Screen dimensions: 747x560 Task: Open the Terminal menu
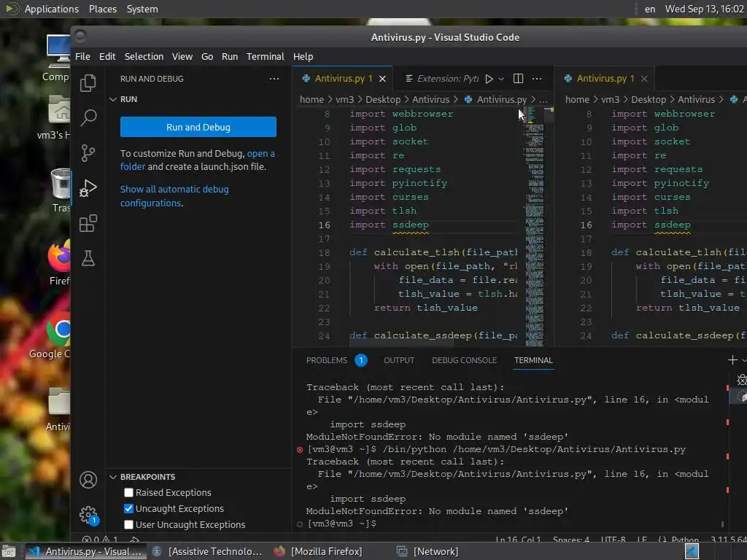click(x=265, y=56)
